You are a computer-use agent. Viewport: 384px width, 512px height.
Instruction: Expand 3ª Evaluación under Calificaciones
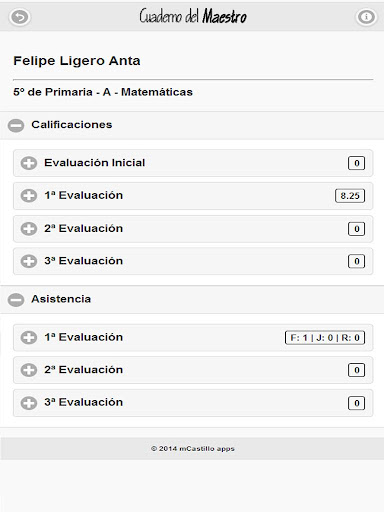point(193,261)
